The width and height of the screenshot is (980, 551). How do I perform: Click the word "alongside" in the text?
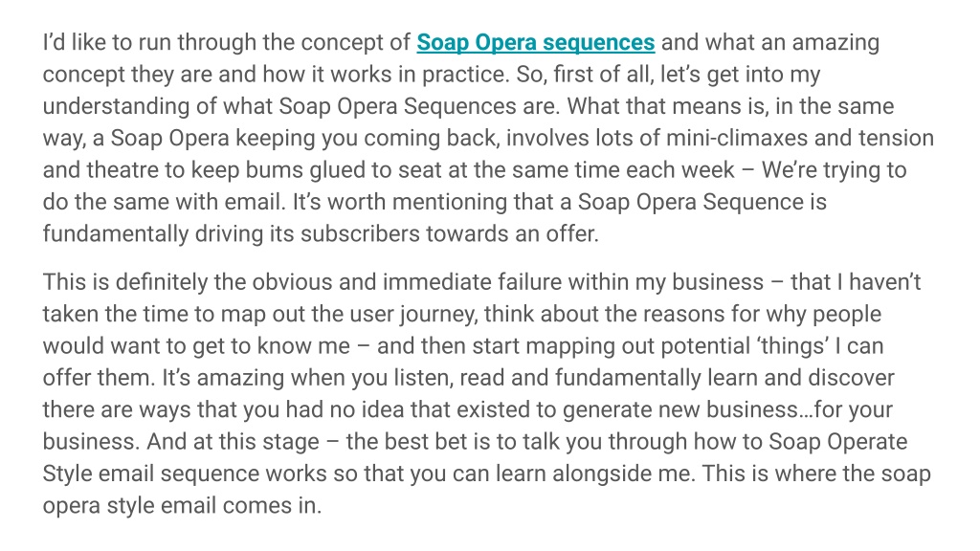point(598,474)
